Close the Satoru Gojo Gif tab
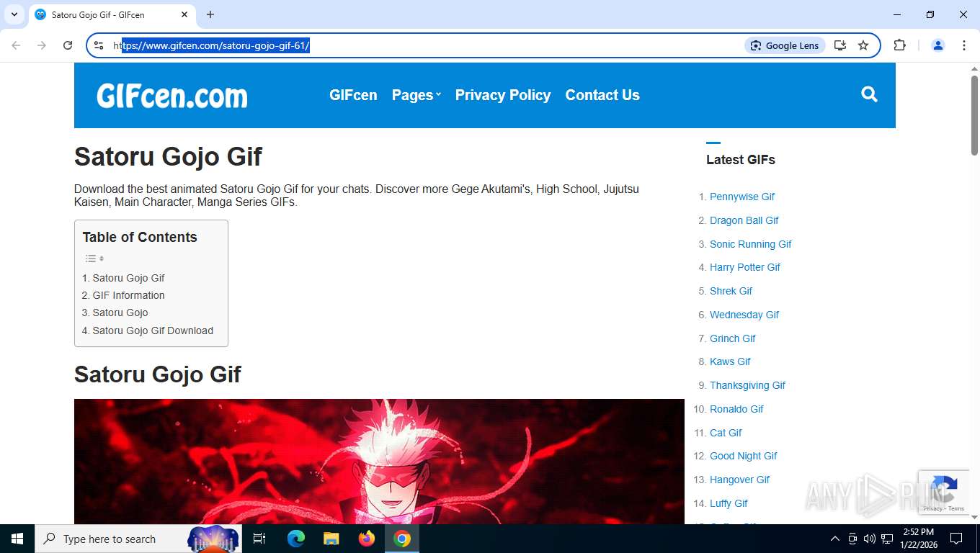 point(184,14)
